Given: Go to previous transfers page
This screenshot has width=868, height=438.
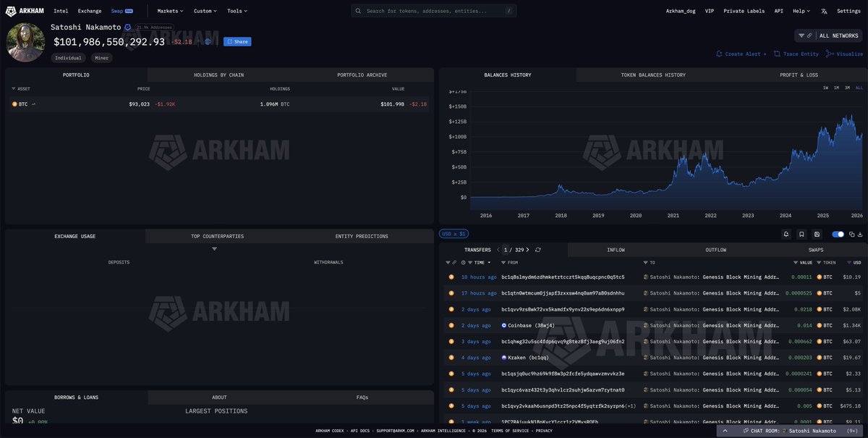Looking at the screenshot, I should [498, 250].
